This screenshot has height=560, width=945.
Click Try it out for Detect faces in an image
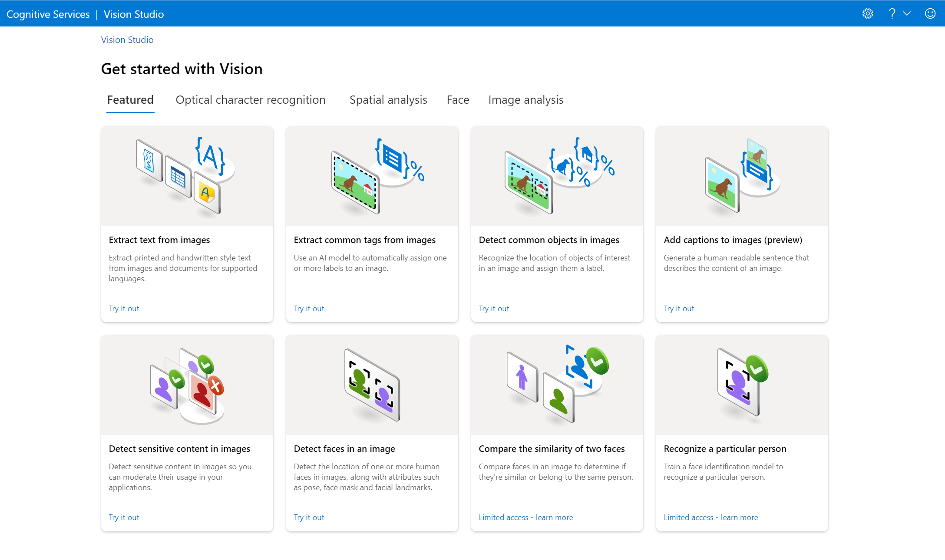[x=308, y=517]
